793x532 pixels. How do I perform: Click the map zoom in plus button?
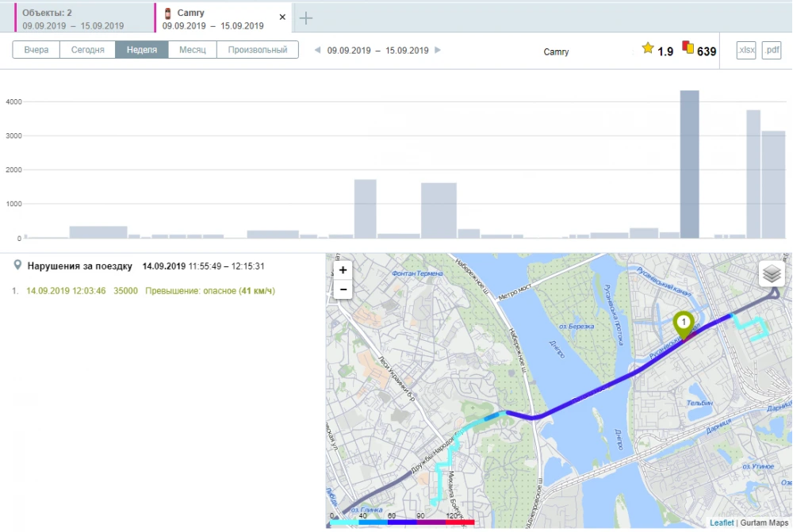343,270
